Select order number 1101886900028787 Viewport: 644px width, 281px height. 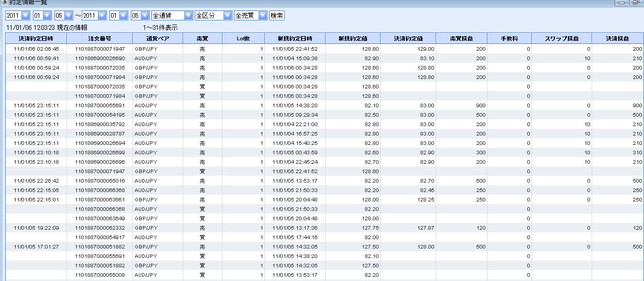(100, 133)
